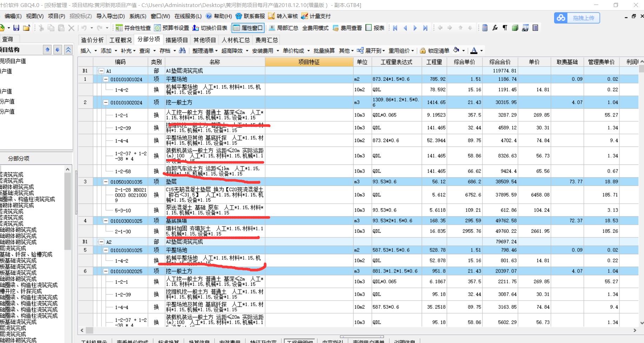Collapse the A1 section row

pos(101,71)
